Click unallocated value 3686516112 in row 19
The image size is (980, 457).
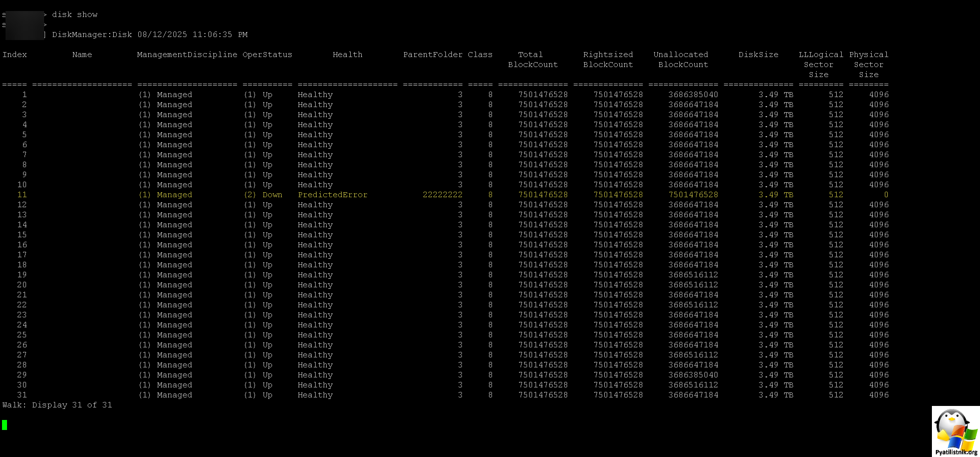693,275
